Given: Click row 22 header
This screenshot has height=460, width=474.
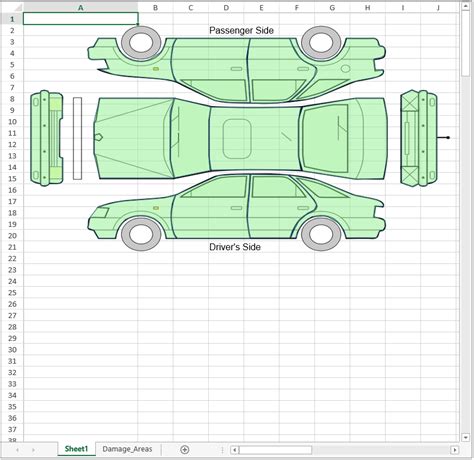Looking at the screenshot, I should coord(12,258).
